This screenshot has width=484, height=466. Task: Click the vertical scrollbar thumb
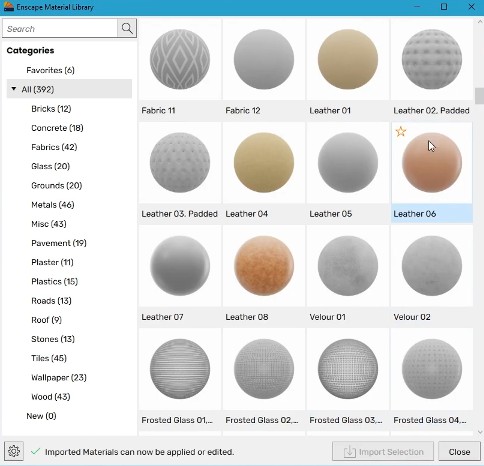pos(480,96)
